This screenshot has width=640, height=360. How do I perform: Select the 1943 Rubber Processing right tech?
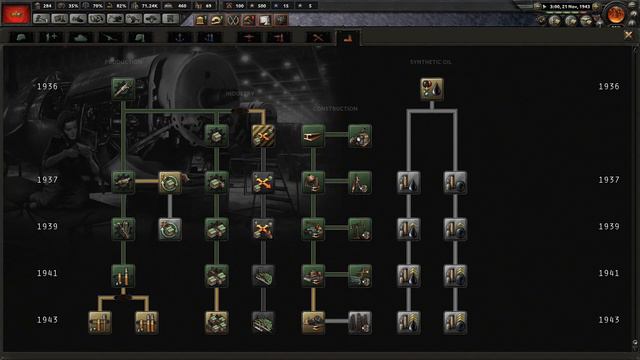[455, 322]
